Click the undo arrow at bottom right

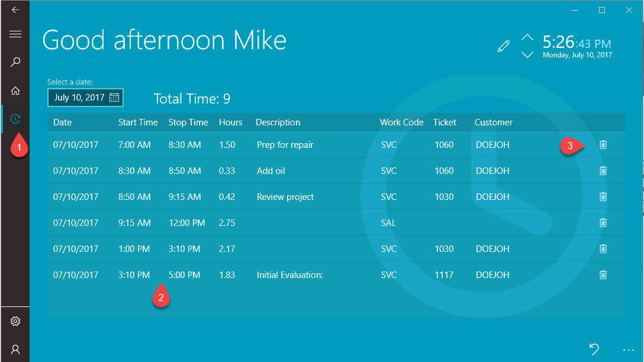[594, 348]
